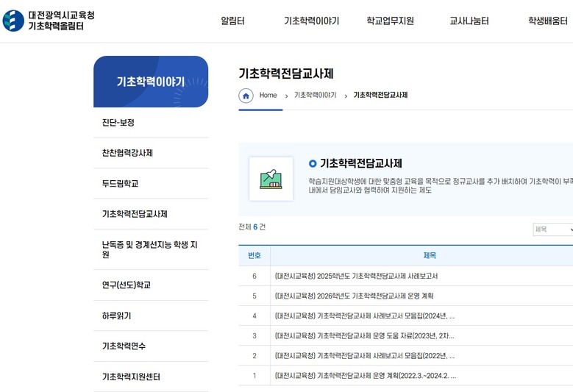Click the 번호 column header
Screen dimensions: 573x392
click(x=255, y=255)
